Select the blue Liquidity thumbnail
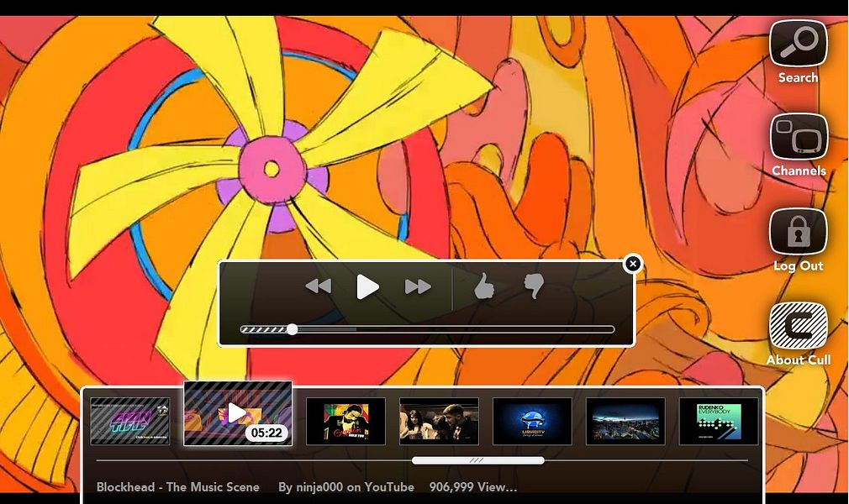 pyautogui.click(x=532, y=421)
